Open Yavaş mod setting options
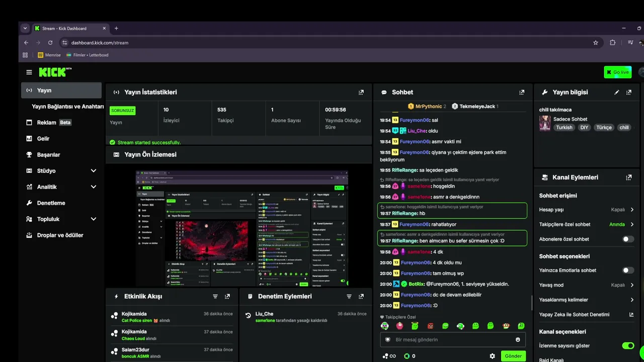Screen dimensions: 644x362 (586, 285)
